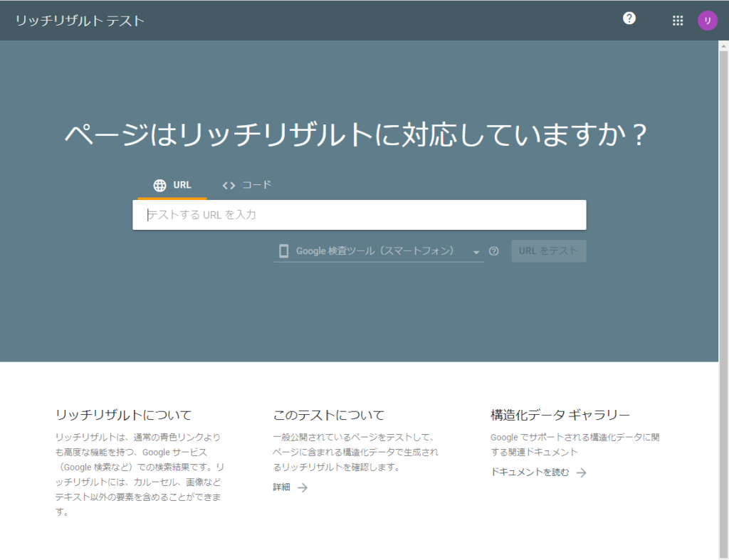Screen dimensions: 729x560
Task: Click the paragraph starting リッチリザルトは、通常の青色リンク
Action: tap(140, 475)
